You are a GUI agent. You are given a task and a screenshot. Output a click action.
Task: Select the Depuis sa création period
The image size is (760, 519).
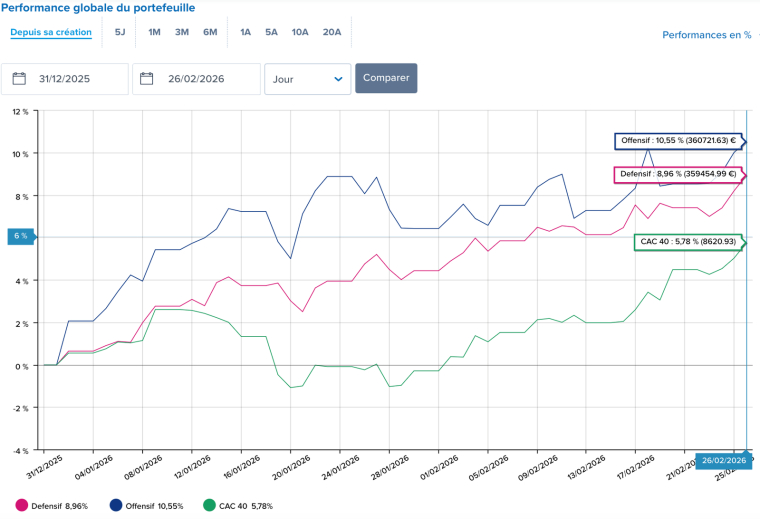pos(51,32)
